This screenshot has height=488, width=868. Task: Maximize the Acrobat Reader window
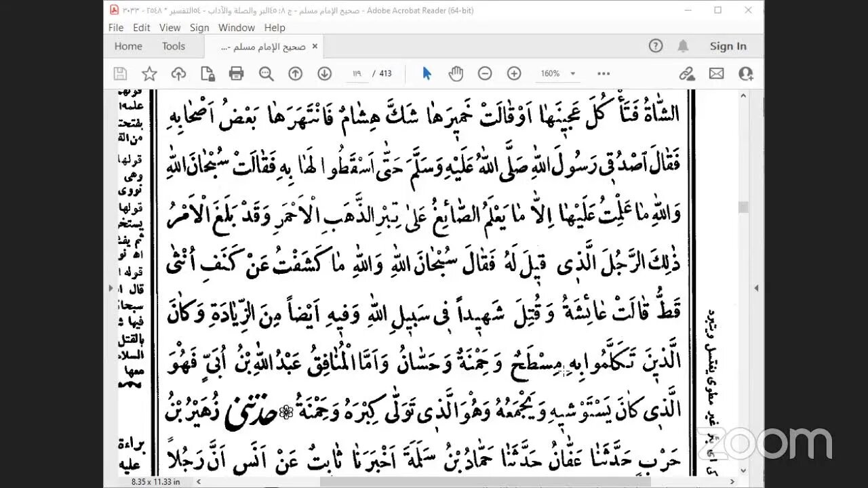click(x=717, y=10)
